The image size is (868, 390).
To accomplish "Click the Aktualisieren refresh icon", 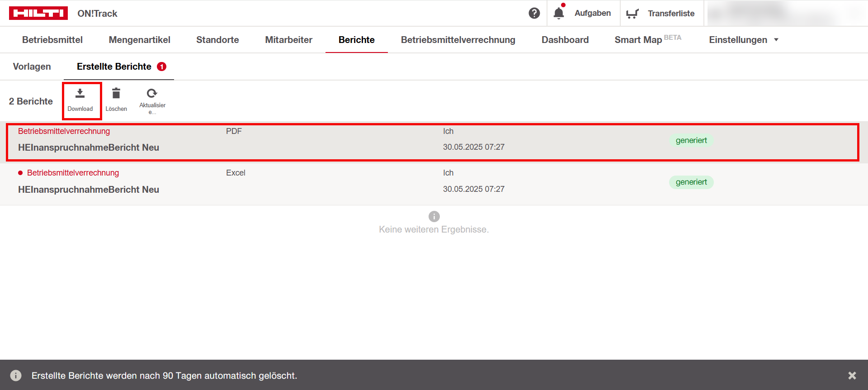I will coord(152,93).
